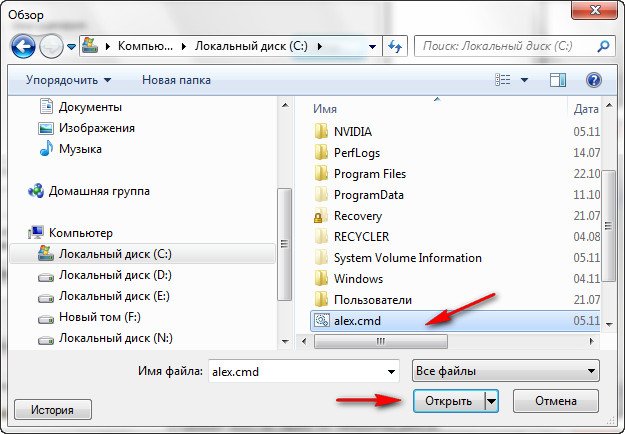Screen dimensions: 625x434
Task: Click file list horizontal scroll left arrow
Action: [304, 342]
